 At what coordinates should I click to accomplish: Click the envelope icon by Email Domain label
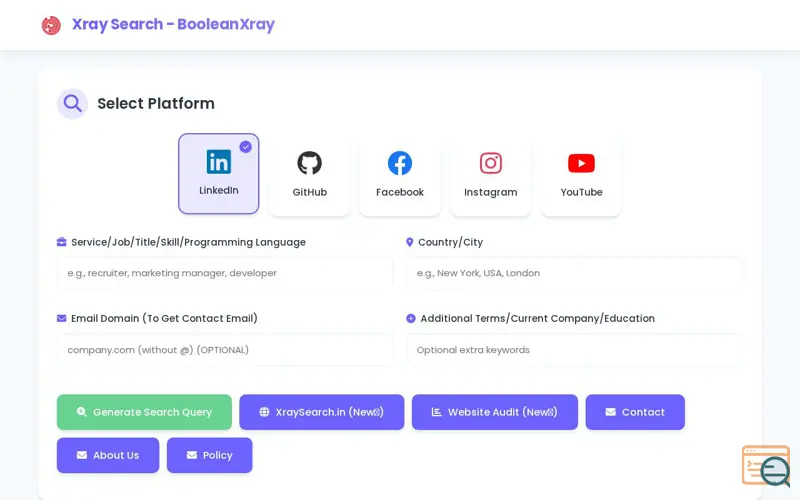pyautogui.click(x=61, y=318)
